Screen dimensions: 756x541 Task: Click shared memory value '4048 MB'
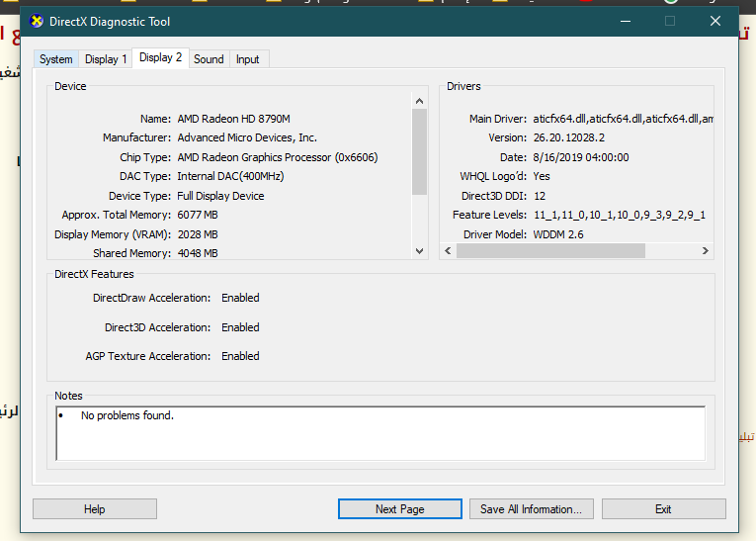pos(198,253)
